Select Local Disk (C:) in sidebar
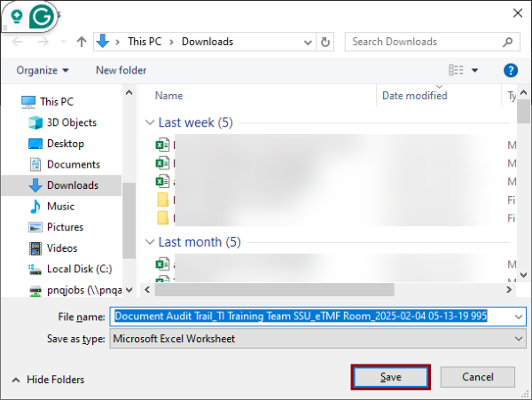Image resolution: width=532 pixels, height=400 pixels. click(x=79, y=269)
